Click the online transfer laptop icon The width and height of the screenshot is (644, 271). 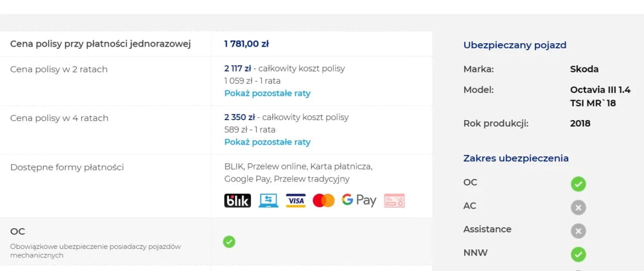tap(268, 201)
